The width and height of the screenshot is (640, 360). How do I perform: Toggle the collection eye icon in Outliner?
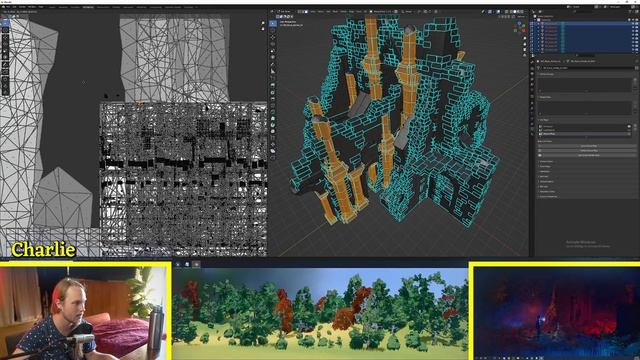(633, 20)
